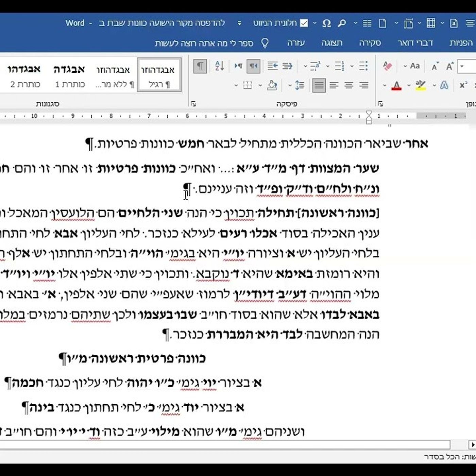Screen dimensions: 476x476
Task: Apply bulleted list formatting
Action: (x=363, y=66)
